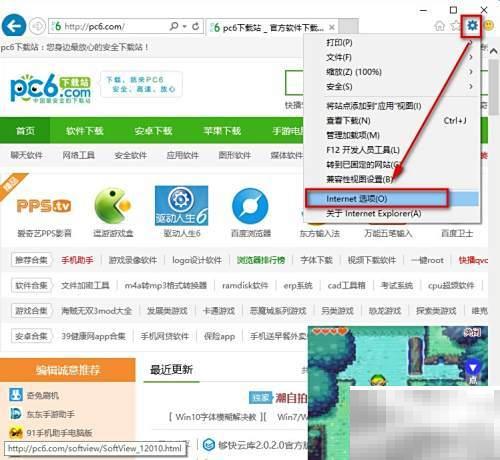The height and width of the screenshot is (460, 500).
Task: Click the 游戏合集 label button
Action: pos(31,311)
